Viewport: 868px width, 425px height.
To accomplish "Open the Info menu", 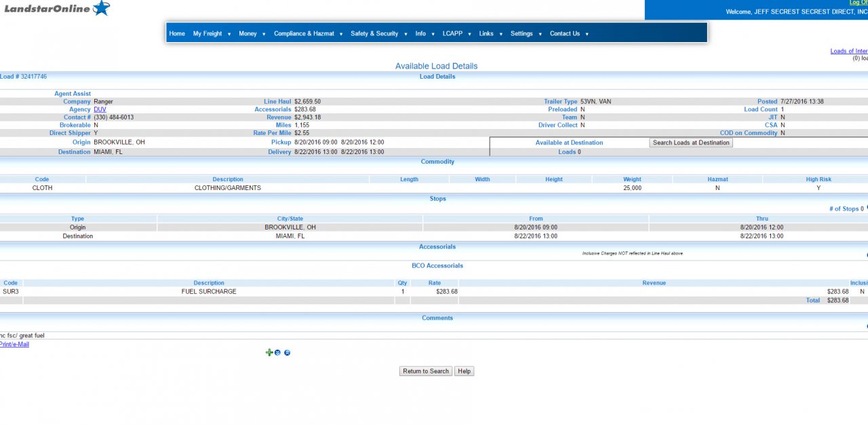I will (x=420, y=33).
